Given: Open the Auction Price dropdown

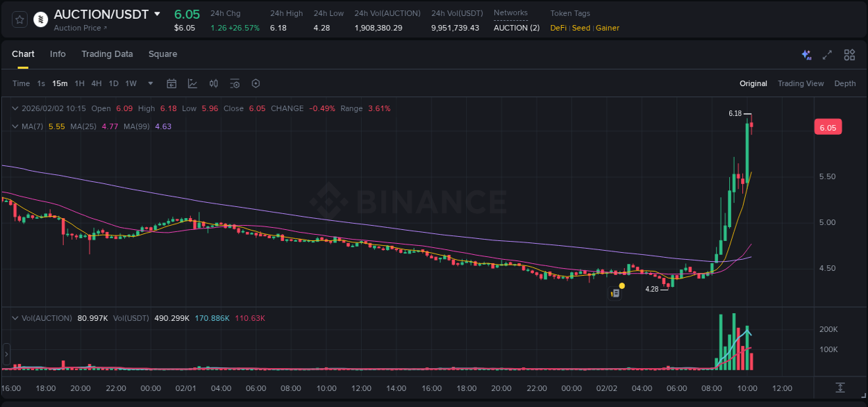Looking at the screenshot, I should 79,27.
